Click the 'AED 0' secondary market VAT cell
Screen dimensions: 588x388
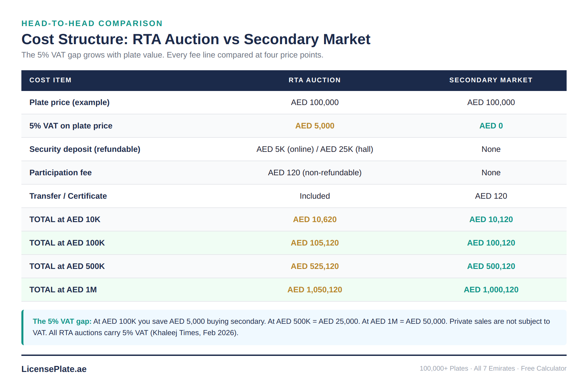pos(491,126)
